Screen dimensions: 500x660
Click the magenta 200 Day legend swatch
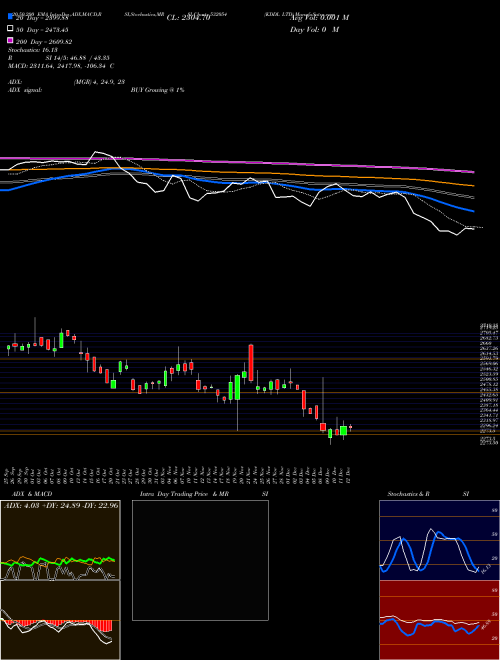point(10,40)
